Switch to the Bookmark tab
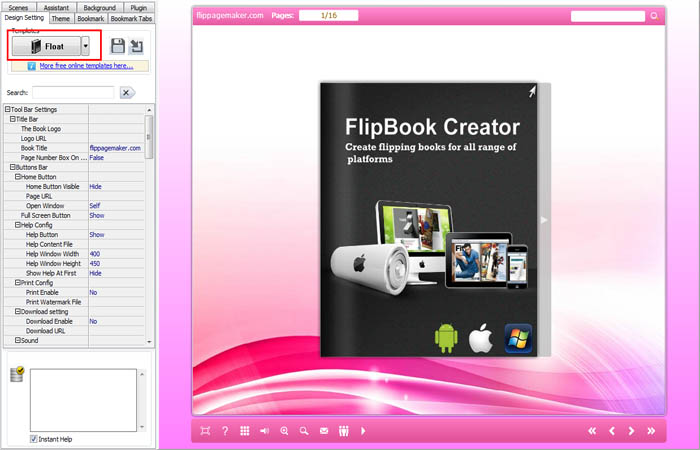Image resolution: width=700 pixels, height=450 pixels. (x=91, y=18)
